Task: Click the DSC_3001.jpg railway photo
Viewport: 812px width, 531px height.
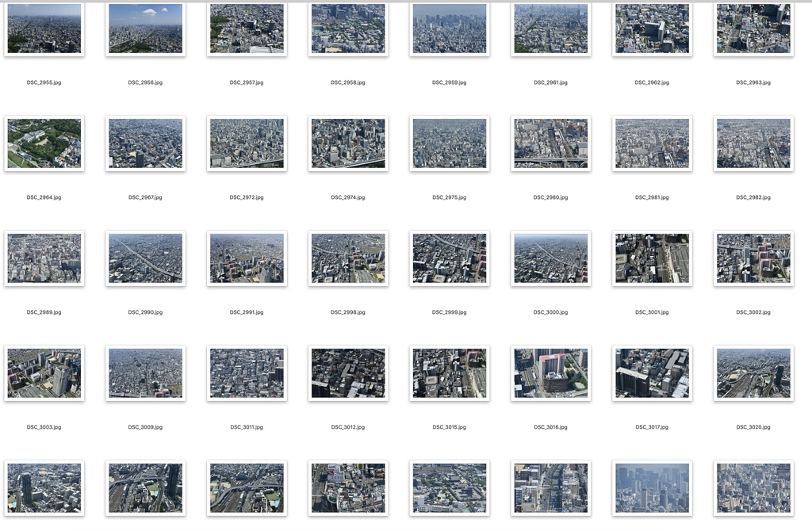Action: click(652, 258)
